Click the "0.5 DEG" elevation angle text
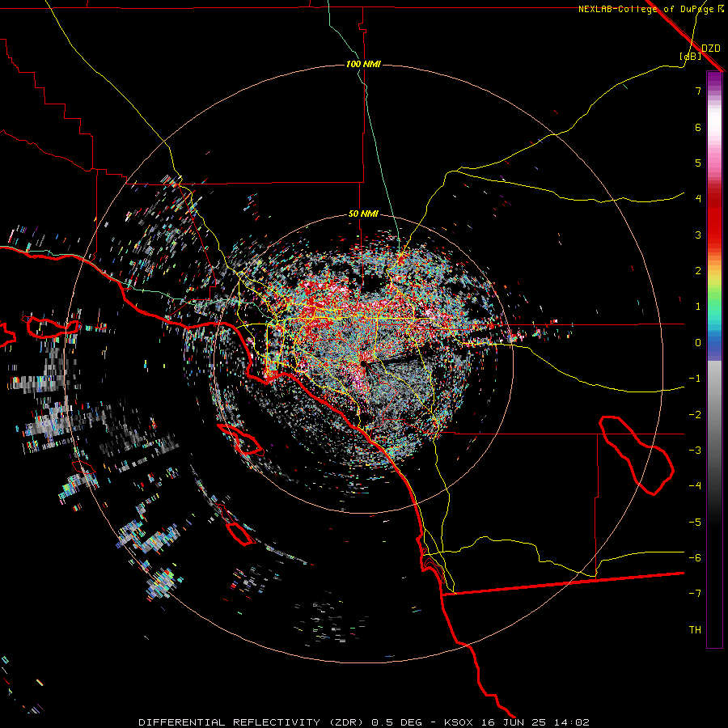728x728 pixels. [x=396, y=722]
